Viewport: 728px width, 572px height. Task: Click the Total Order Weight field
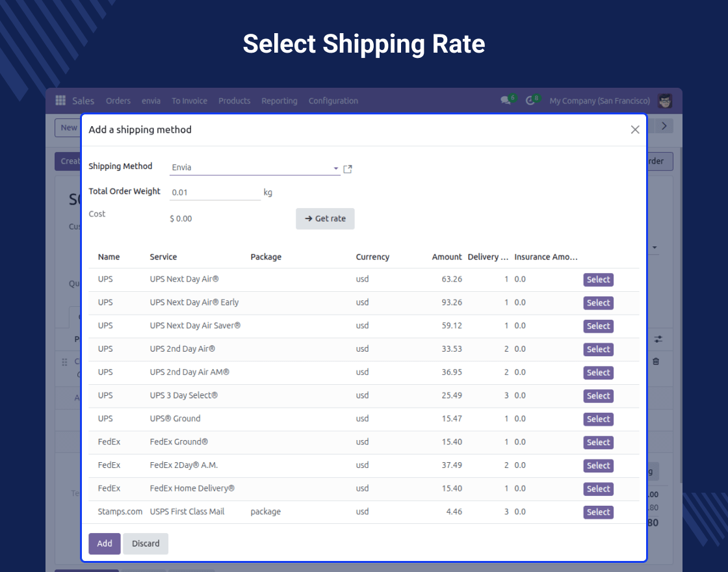(215, 192)
